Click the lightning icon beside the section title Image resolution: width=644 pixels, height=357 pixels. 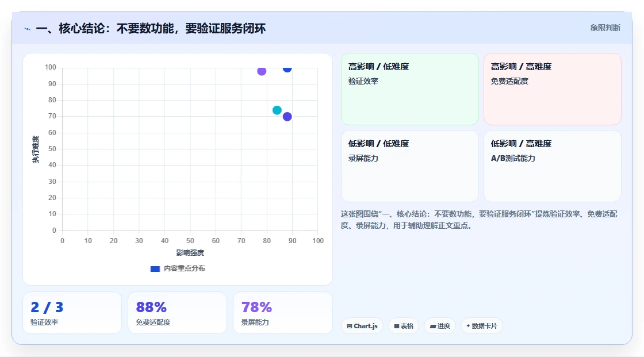[x=28, y=29]
